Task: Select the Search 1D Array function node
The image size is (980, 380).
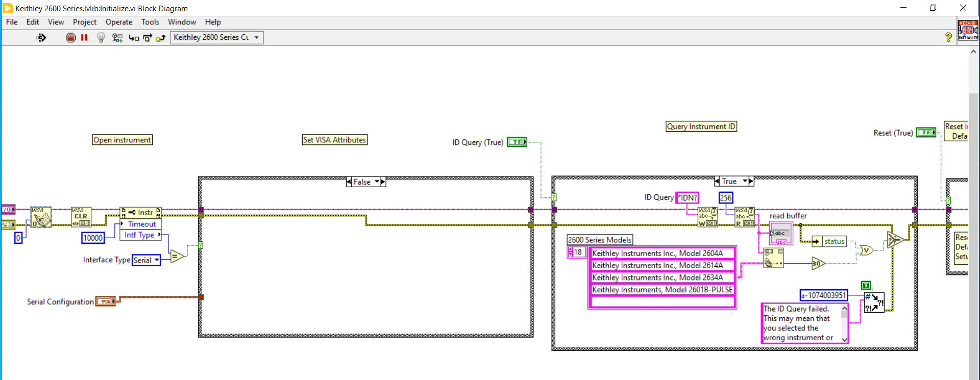Action: (x=773, y=258)
